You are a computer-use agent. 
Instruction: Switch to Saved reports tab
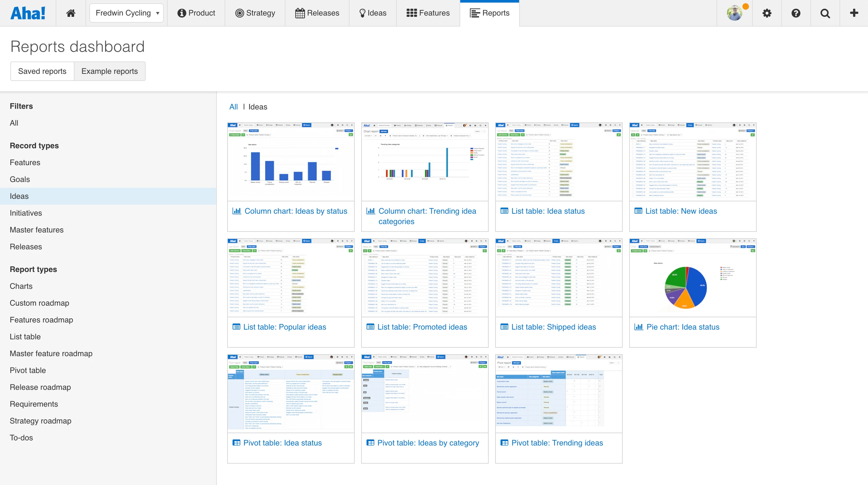tap(42, 71)
